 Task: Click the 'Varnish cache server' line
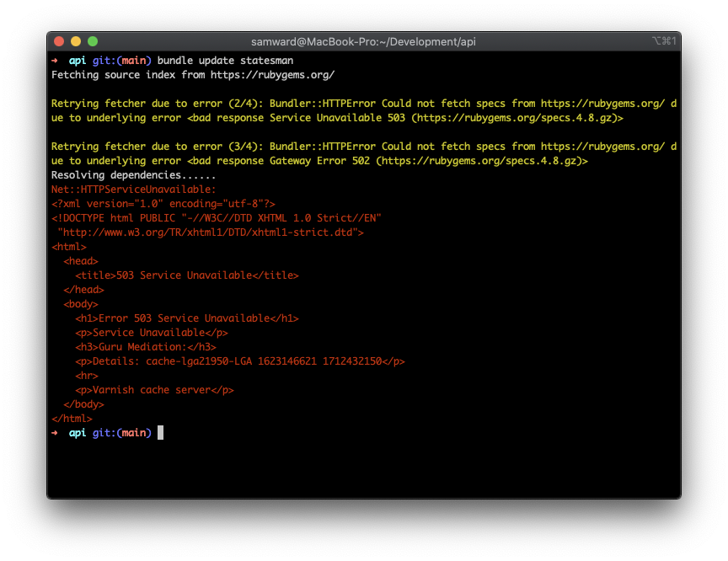154,391
